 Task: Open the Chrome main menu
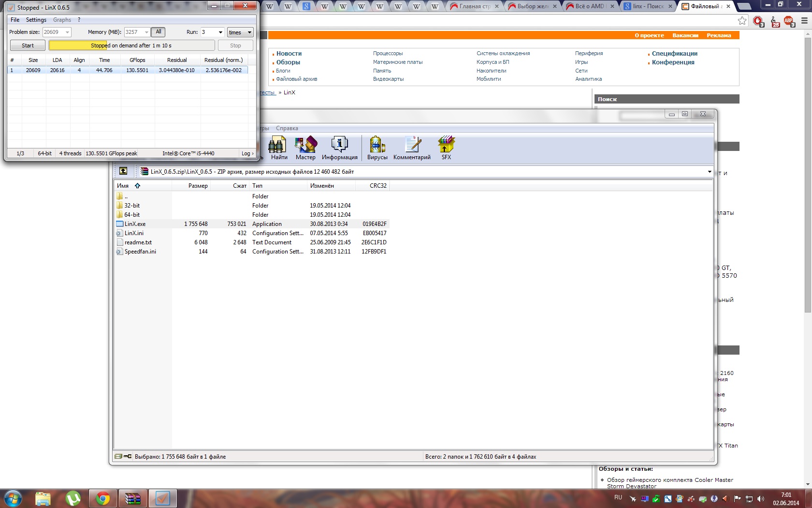pyautogui.click(x=804, y=21)
